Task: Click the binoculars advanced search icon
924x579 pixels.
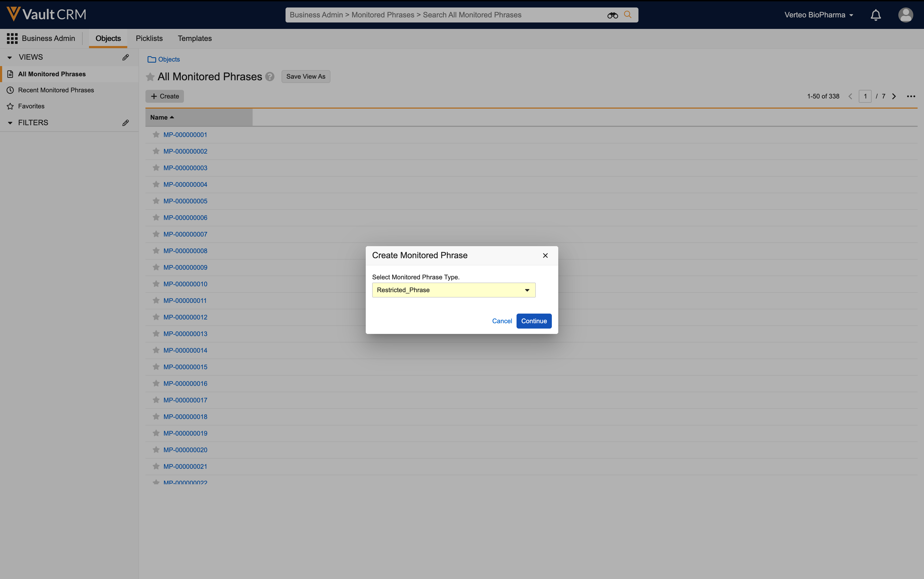Action: [x=612, y=15]
